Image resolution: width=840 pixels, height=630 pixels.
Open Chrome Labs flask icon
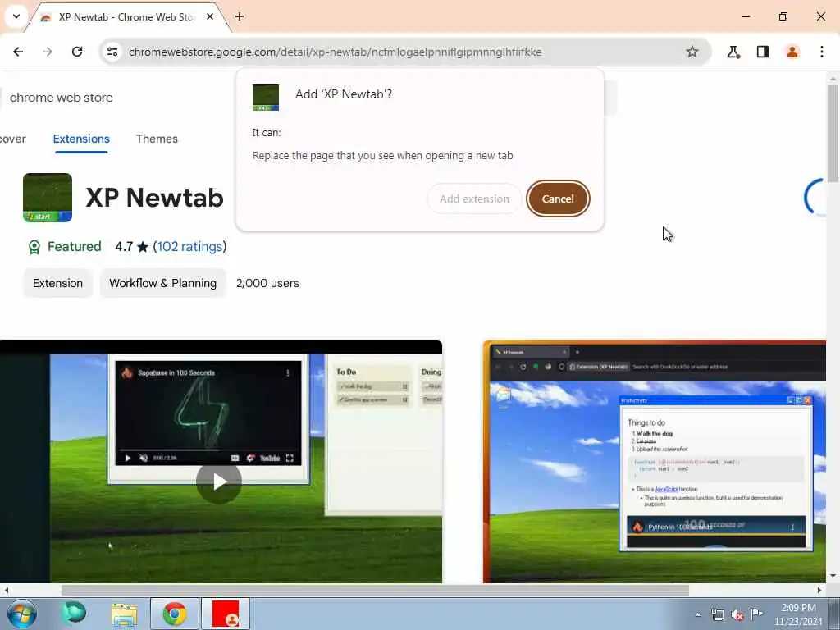[x=733, y=52]
